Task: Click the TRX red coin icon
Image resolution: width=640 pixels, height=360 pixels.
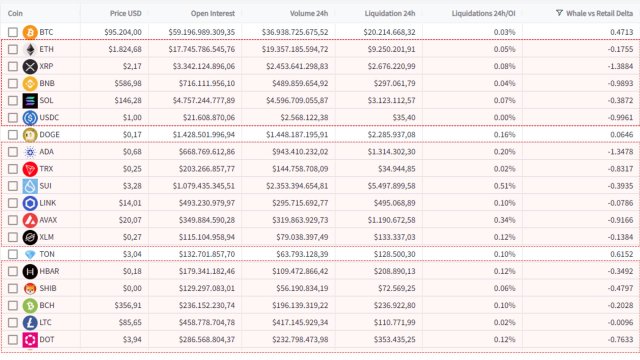Action: pos(30,169)
